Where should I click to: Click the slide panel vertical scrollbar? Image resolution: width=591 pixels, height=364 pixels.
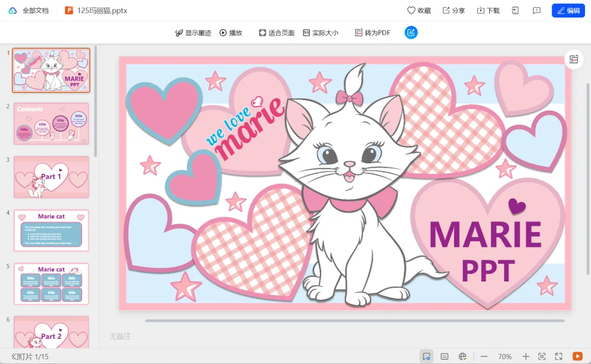(x=95, y=101)
